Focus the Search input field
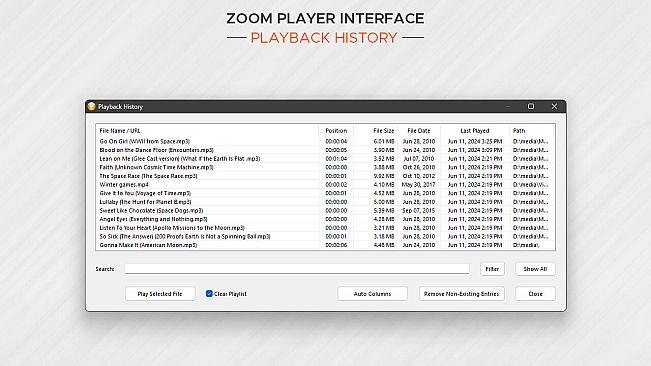The width and height of the screenshot is (651, 366). [297, 269]
